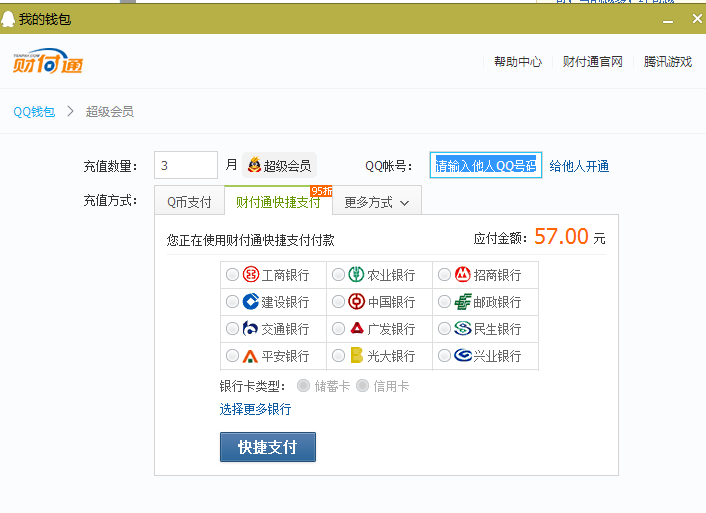Click the Bank of China logo
This screenshot has height=513, width=706.
click(x=356, y=301)
